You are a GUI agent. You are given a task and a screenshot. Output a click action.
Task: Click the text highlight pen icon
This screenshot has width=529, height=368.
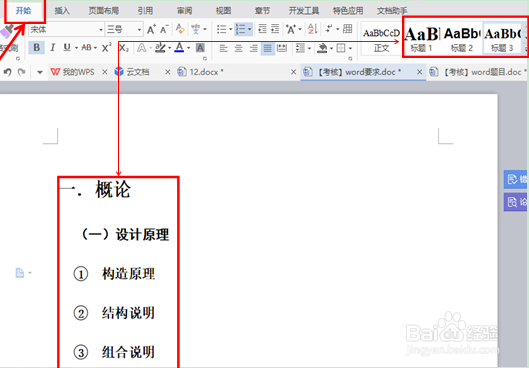[x=160, y=48]
